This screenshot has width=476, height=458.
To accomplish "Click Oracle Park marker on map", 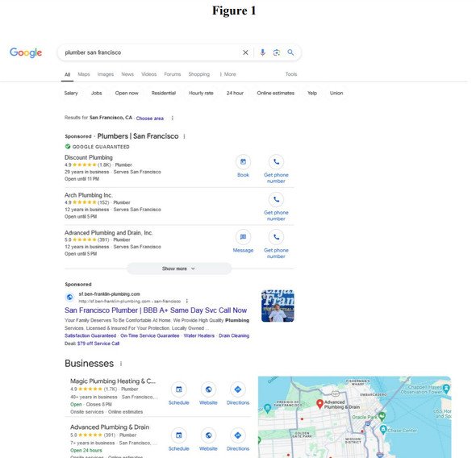I will point(382,416).
